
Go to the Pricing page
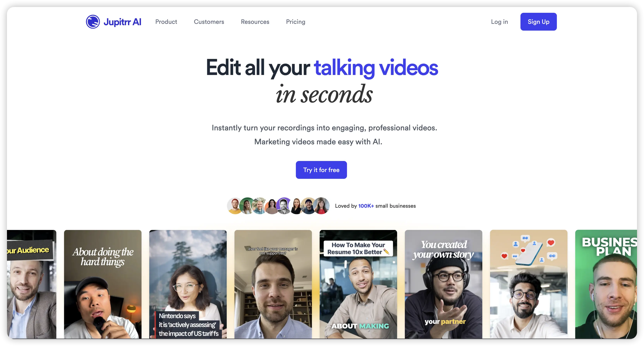click(x=295, y=22)
